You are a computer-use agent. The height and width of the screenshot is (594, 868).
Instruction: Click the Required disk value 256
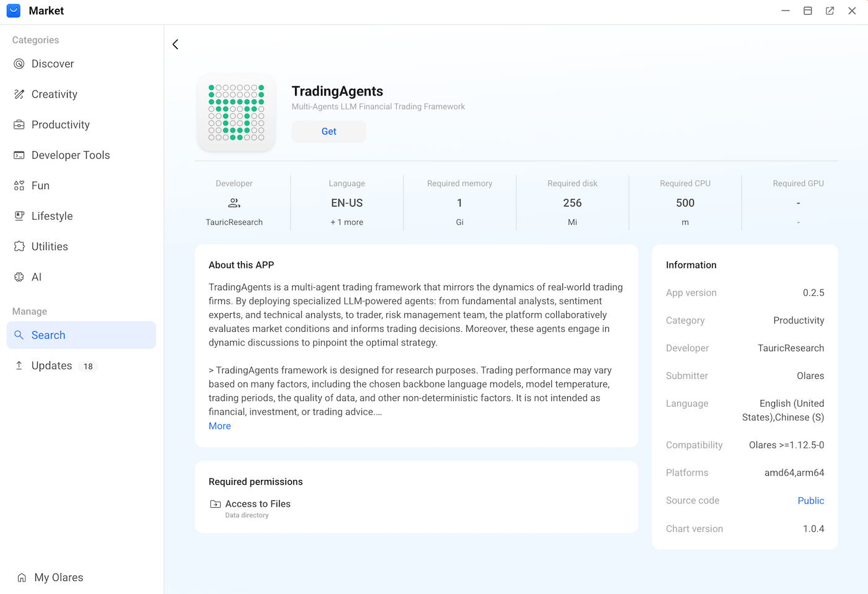point(572,203)
